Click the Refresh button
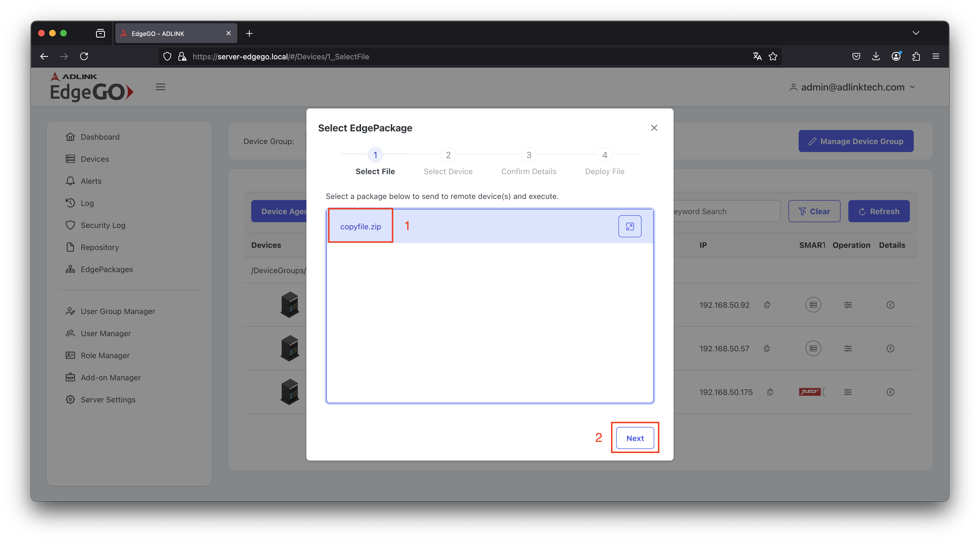This screenshot has width=980, height=542. tap(878, 211)
